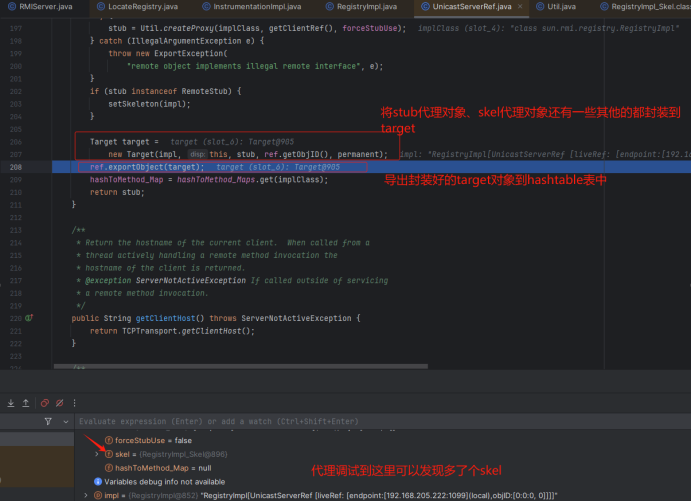Click the step-out upload arrow icon
Screen dimensions: 692x502
26,403
